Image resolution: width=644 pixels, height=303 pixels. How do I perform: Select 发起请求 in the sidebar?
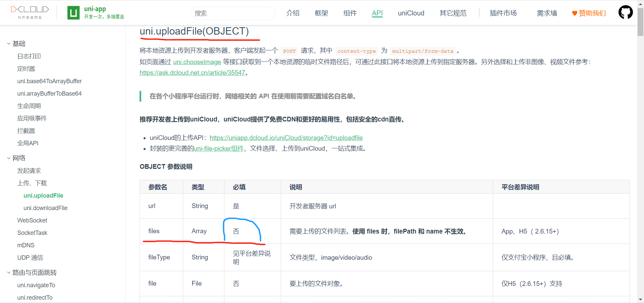[29, 171]
